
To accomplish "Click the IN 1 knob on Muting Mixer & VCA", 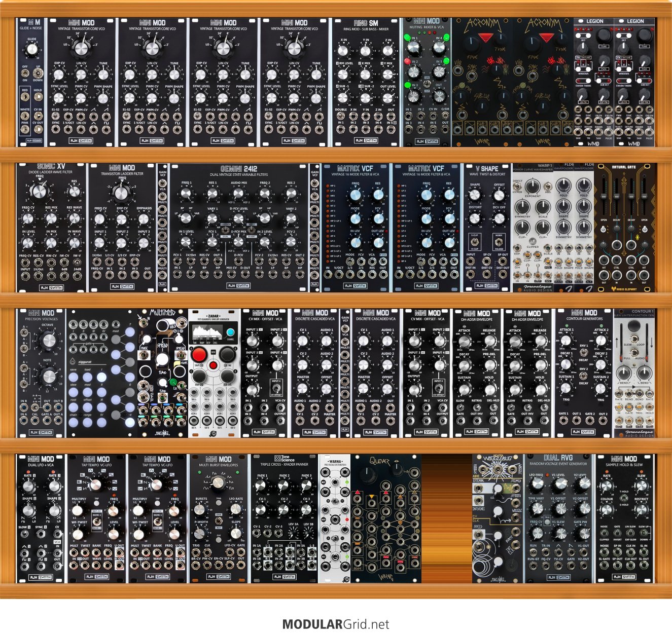I will 414,48.
